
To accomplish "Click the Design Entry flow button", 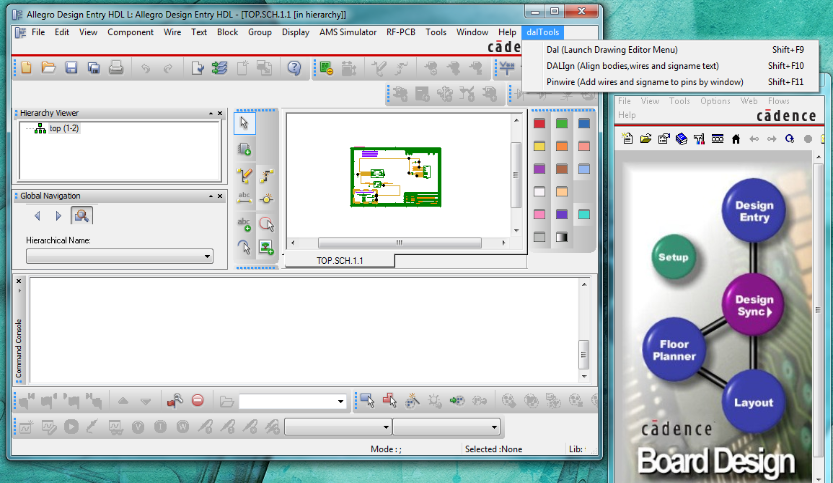I will (754, 211).
